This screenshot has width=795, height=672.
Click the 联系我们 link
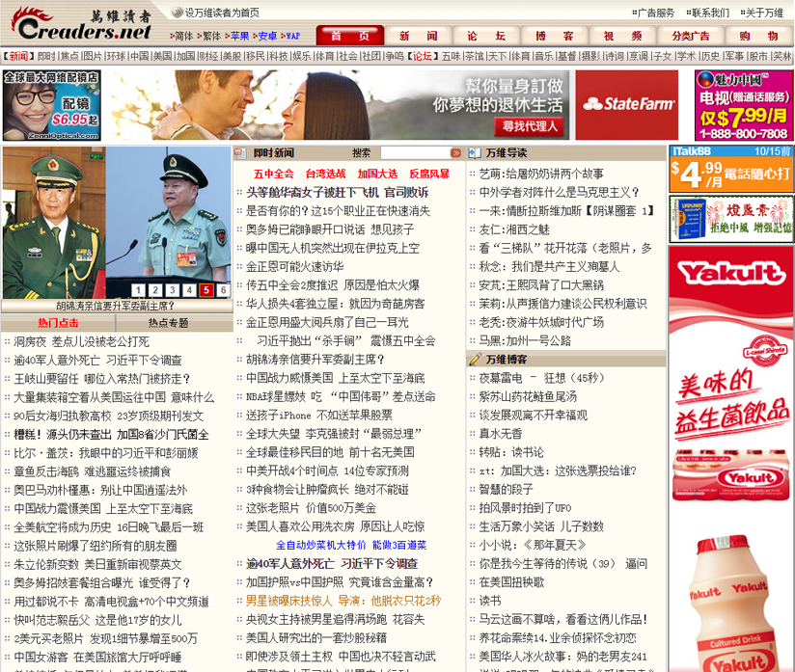710,13
